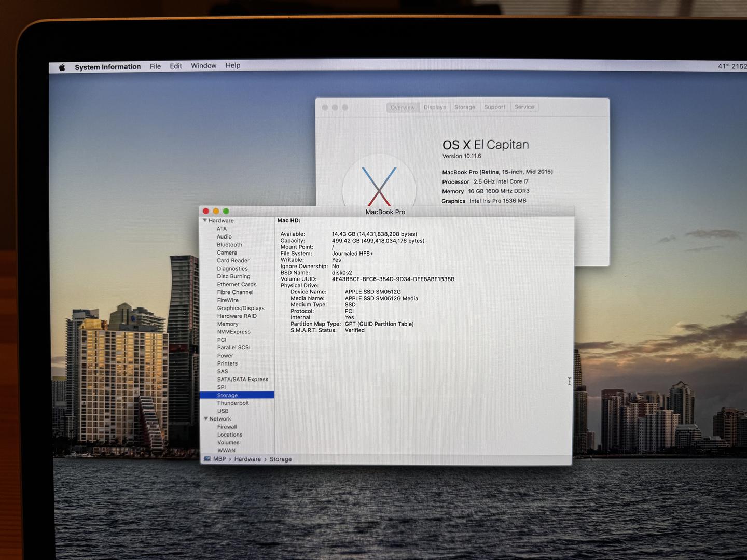Select Memory in the sidebar
747x560 pixels.
tap(228, 324)
